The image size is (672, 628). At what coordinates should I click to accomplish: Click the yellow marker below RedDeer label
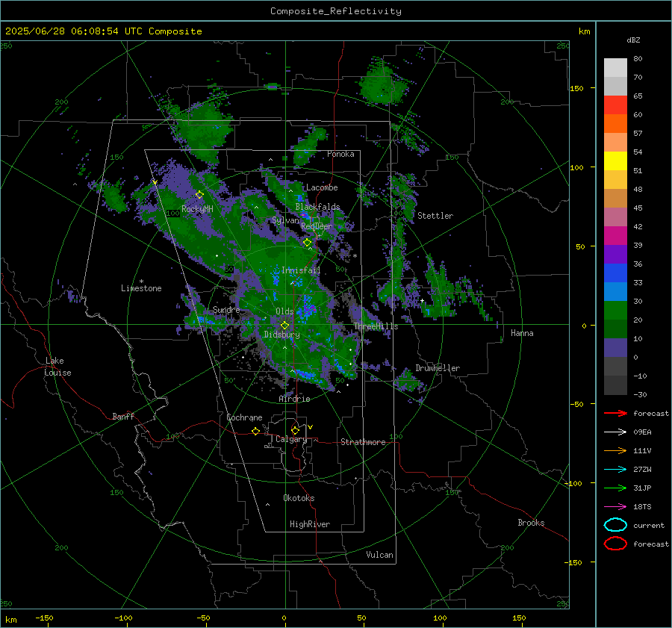308,243
